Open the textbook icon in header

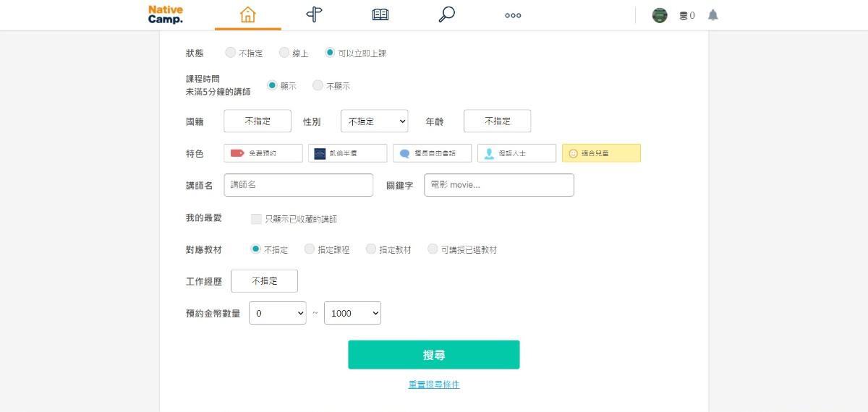[380, 14]
